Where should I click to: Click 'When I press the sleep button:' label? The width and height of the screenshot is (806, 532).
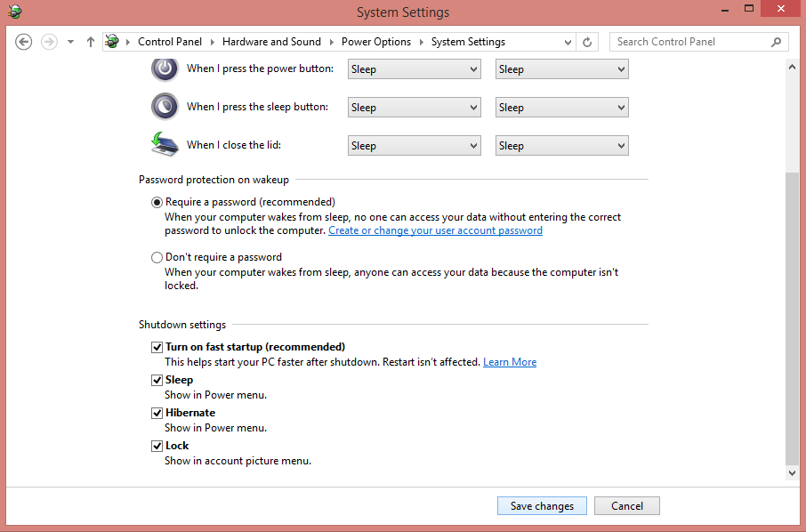257,107
